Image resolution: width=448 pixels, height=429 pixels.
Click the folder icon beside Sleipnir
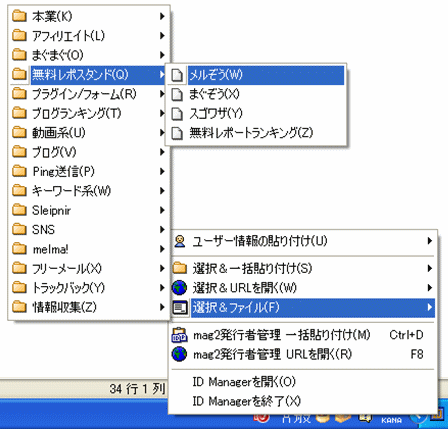coord(19,210)
